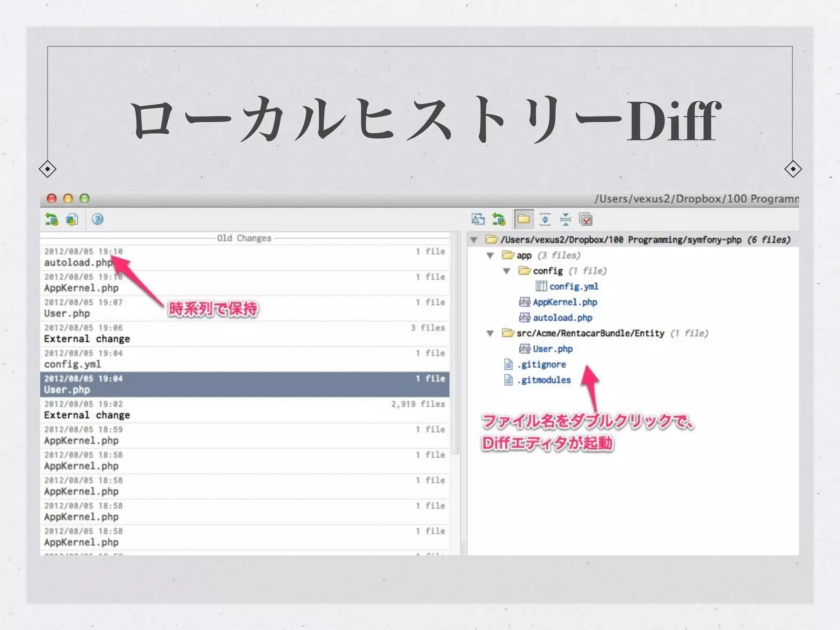Click the file icon next to .gitignore
Screen dimensions: 840x630
click(x=509, y=364)
